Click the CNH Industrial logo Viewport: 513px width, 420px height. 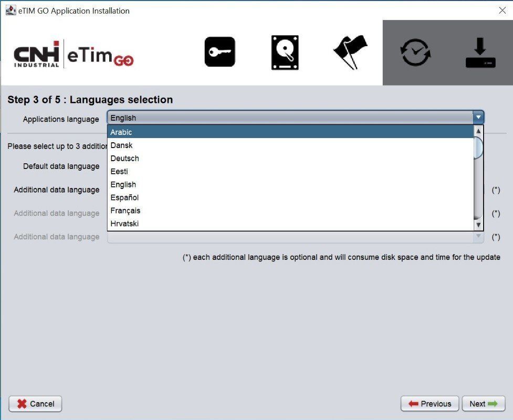(36, 54)
